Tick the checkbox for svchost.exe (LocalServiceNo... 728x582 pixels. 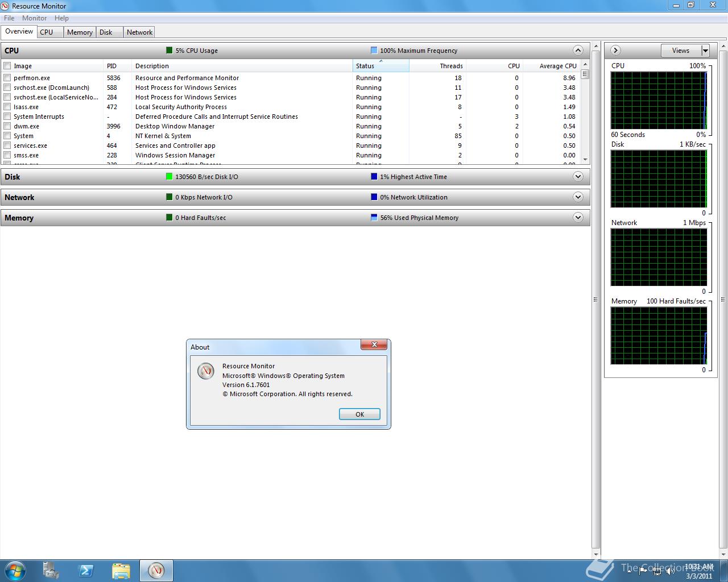pyautogui.click(x=7, y=97)
